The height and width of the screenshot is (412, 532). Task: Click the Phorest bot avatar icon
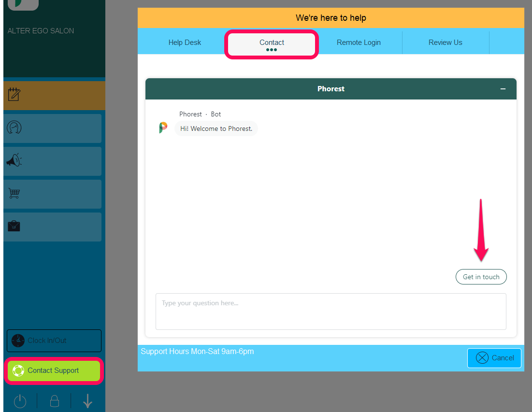pos(163,128)
